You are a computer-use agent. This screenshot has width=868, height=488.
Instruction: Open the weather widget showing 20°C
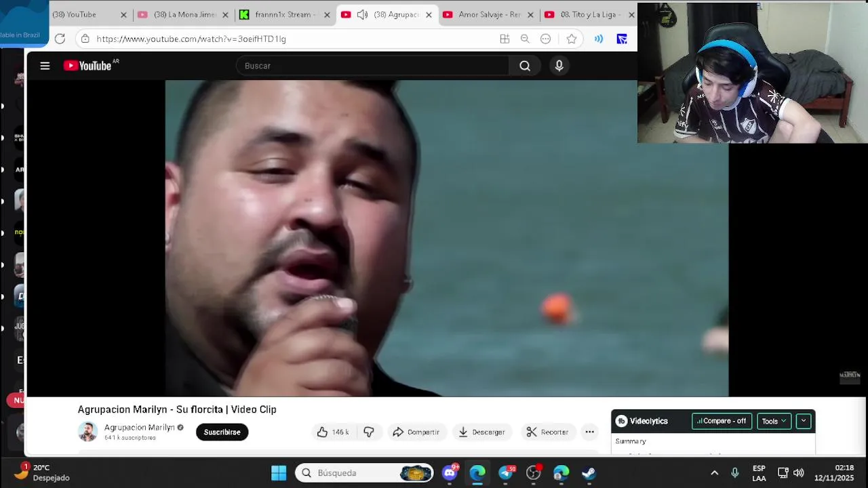pos(42,472)
